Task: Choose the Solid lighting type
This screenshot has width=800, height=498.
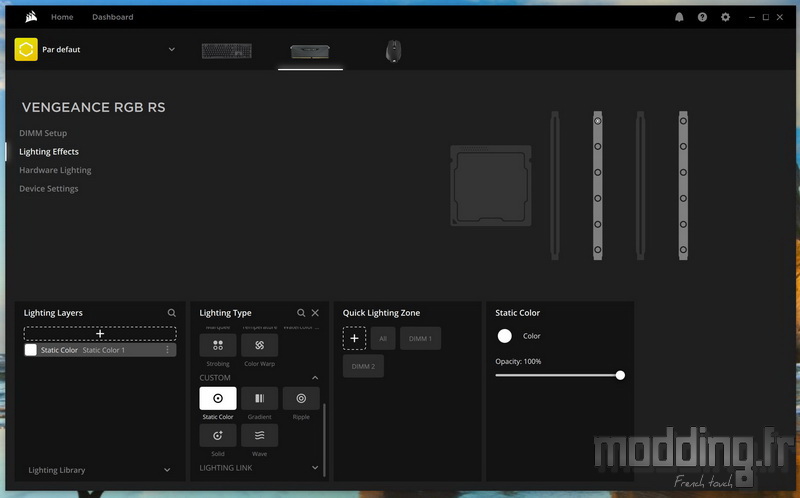Action: [x=218, y=435]
